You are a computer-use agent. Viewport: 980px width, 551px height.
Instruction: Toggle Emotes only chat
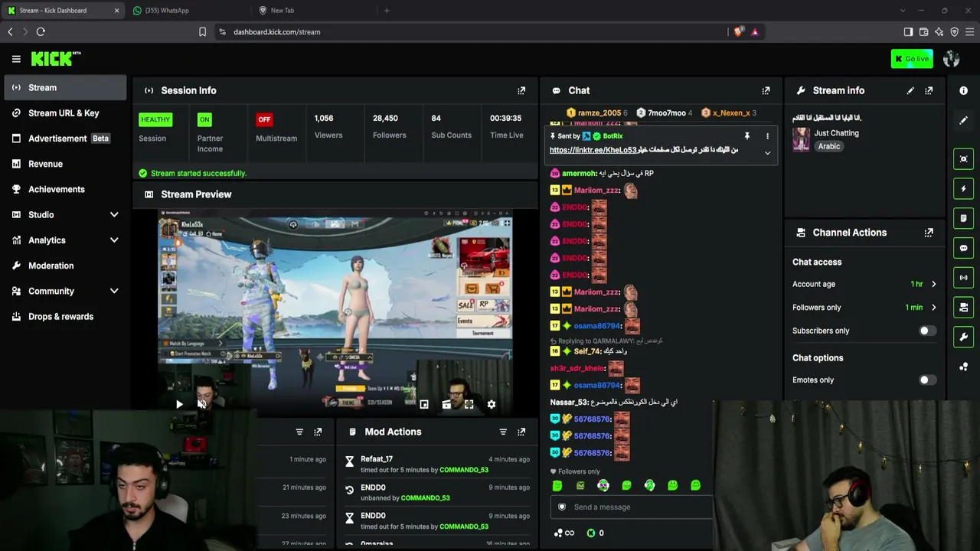pyautogui.click(x=927, y=380)
